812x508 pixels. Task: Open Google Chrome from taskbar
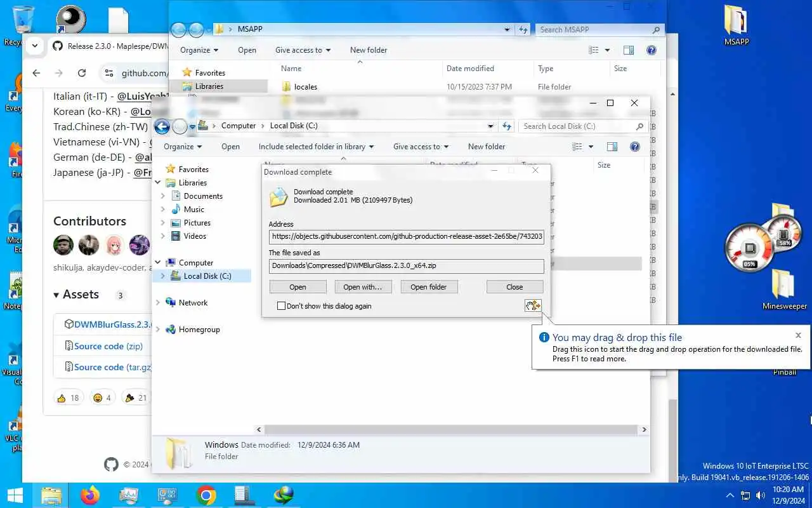pyautogui.click(x=206, y=495)
